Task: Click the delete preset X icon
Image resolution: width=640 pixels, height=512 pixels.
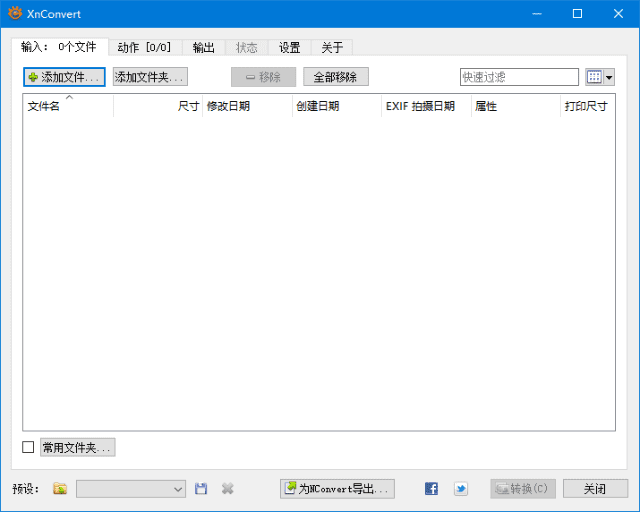Action: tap(228, 489)
